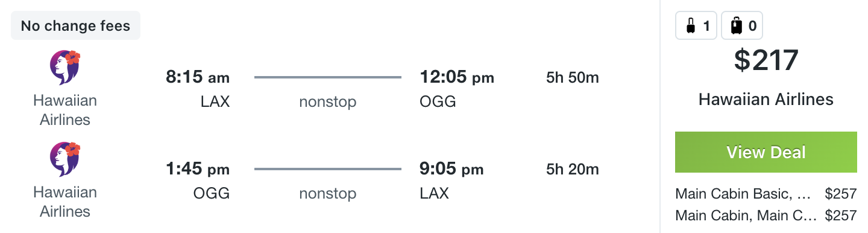Click the 9:05 pm return arrival time

coord(451,170)
